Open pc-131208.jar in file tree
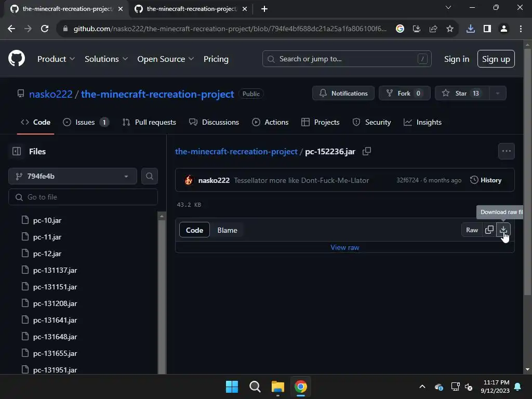532x399 pixels. pos(55,303)
